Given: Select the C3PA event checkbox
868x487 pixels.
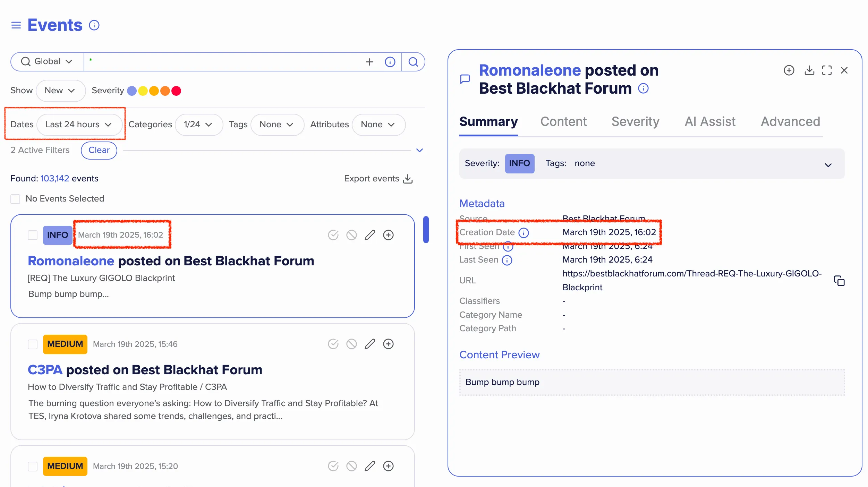Looking at the screenshot, I should point(33,344).
